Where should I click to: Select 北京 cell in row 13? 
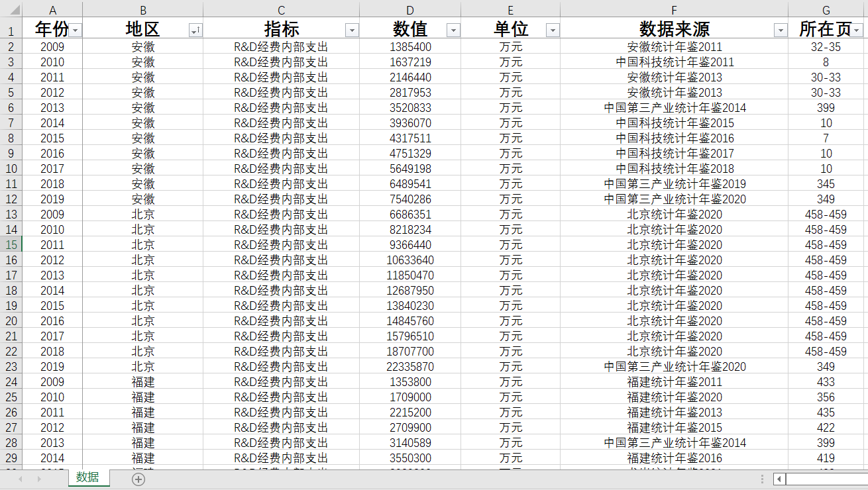pos(143,215)
